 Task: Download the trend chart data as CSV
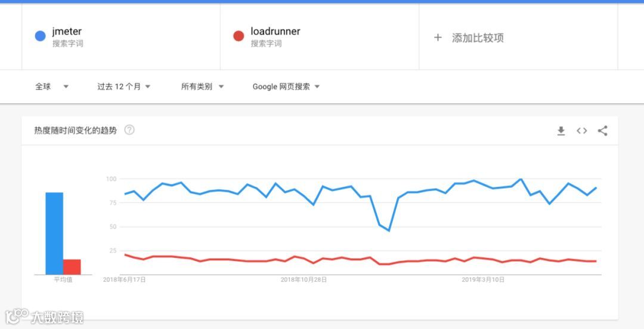point(561,131)
